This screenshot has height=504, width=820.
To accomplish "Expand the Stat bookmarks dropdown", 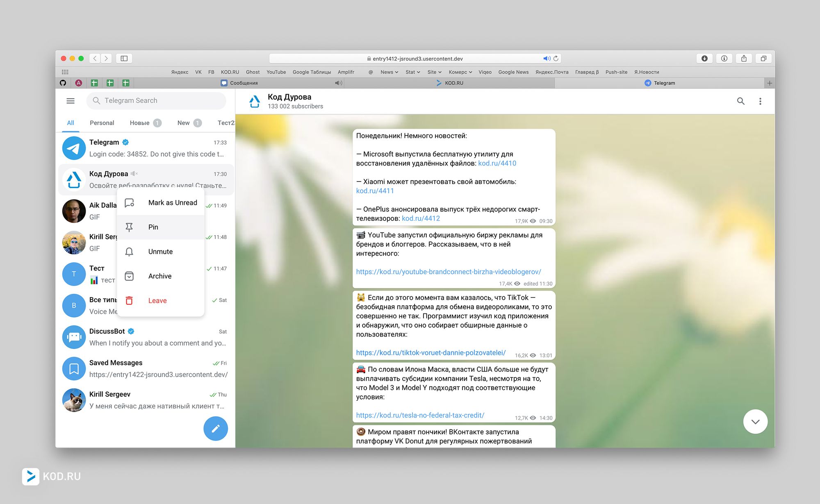I will [412, 72].
